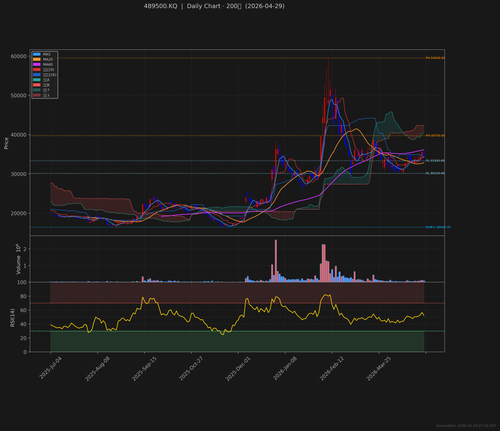The image size is (500, 431).
Task: Click the "MA60" legend label
Action: (48, 64)
